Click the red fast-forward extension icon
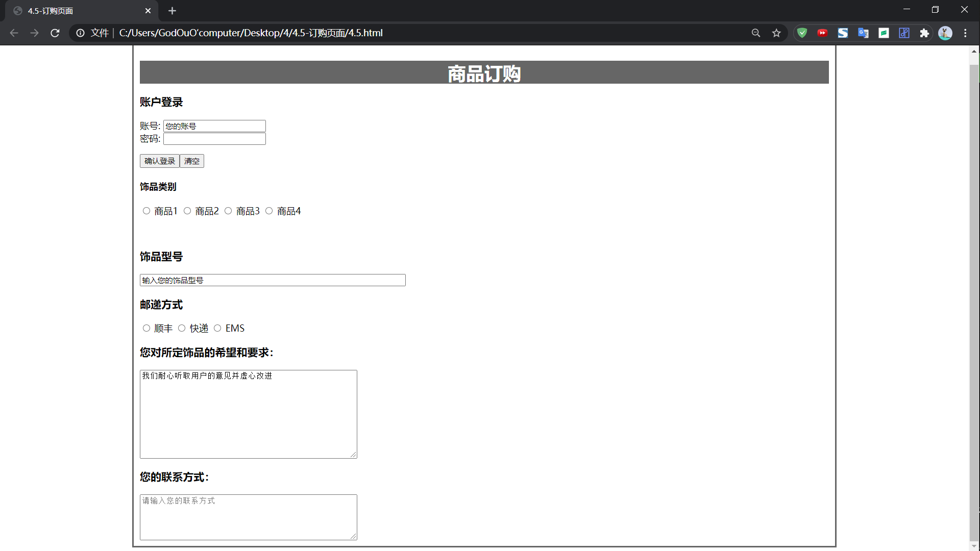980x551 pixels. [822, 33]
